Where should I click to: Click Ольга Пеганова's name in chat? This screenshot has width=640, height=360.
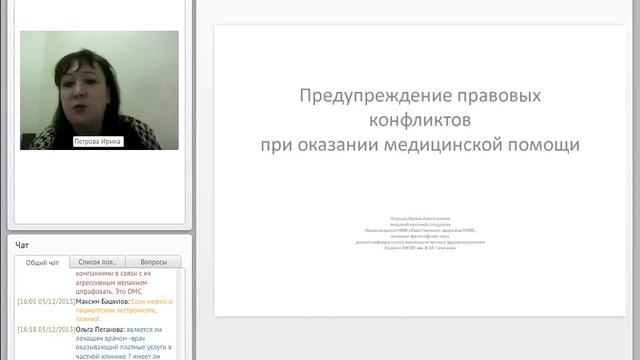(100, 329)
